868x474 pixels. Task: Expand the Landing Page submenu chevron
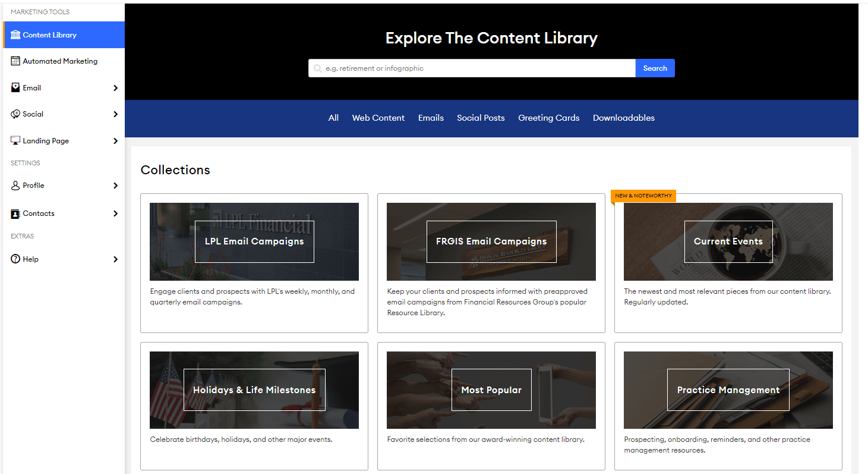coord(115,141)
